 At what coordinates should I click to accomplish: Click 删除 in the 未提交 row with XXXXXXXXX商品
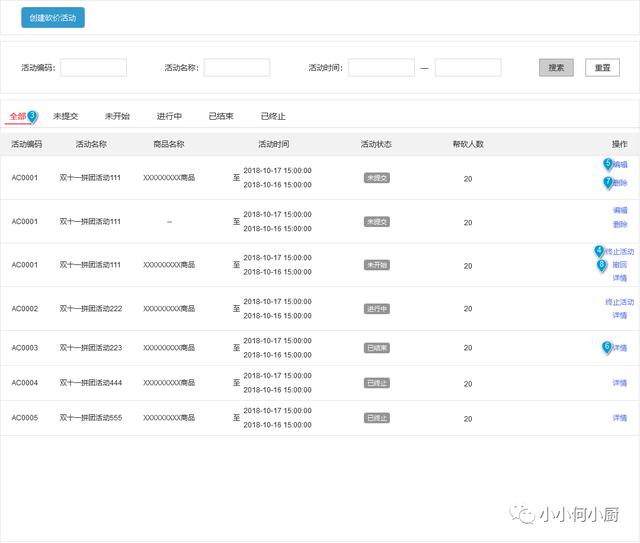(620, 182)
